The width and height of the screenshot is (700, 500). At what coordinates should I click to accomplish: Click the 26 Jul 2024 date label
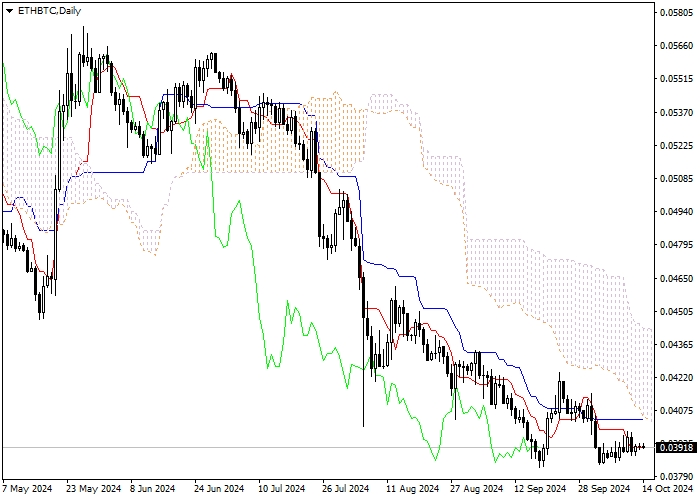coord(346,489)
